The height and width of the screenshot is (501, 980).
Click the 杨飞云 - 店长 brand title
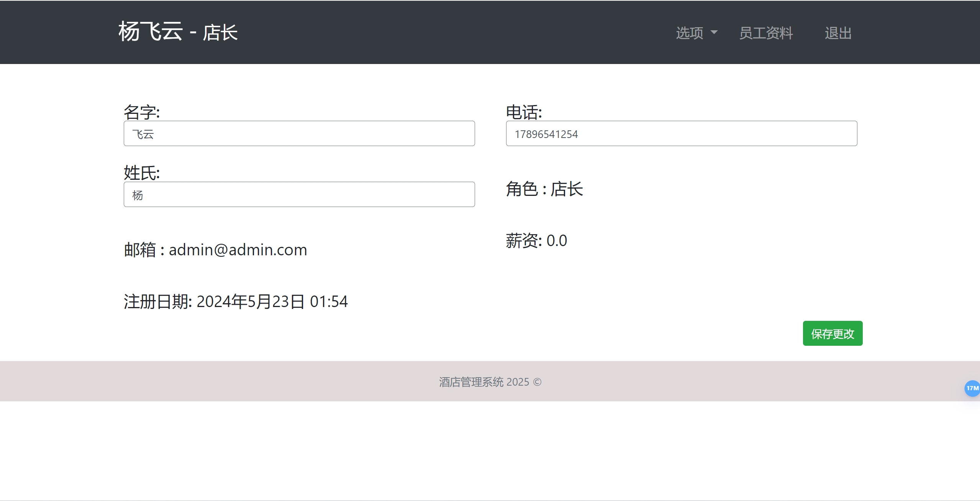(178, 31)
